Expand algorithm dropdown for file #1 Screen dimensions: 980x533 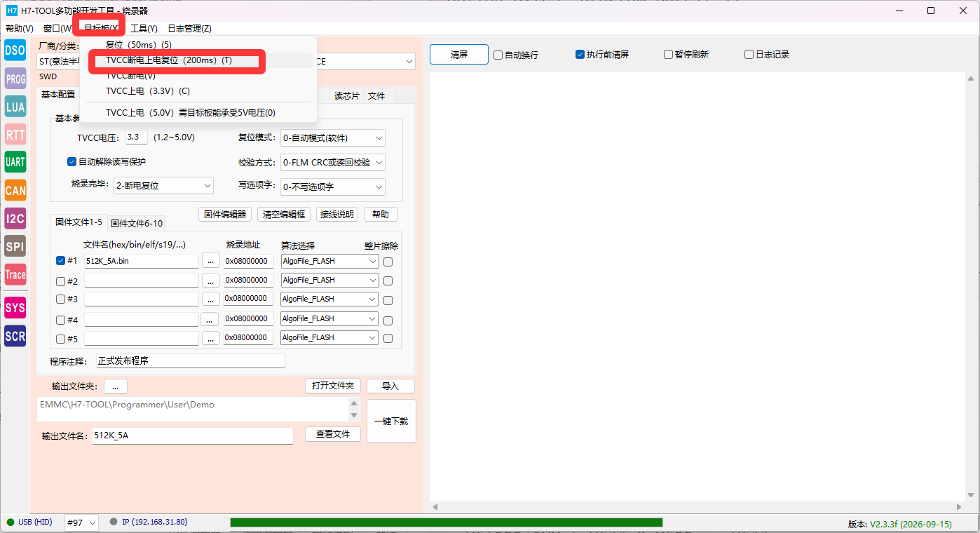point(329,261)
